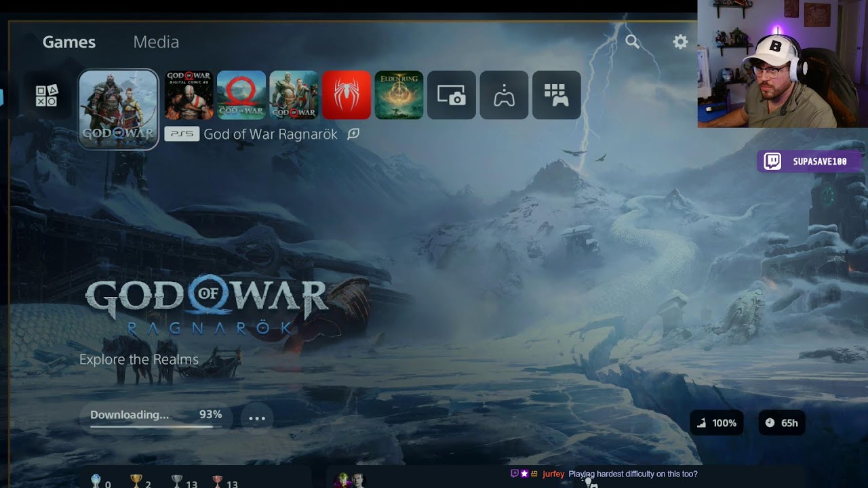
Task: Click the download progress bar
Action: [156, 426]
